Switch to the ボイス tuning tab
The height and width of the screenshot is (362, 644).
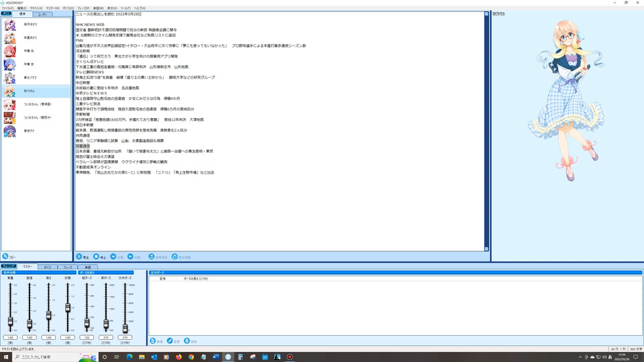[48, 267]
